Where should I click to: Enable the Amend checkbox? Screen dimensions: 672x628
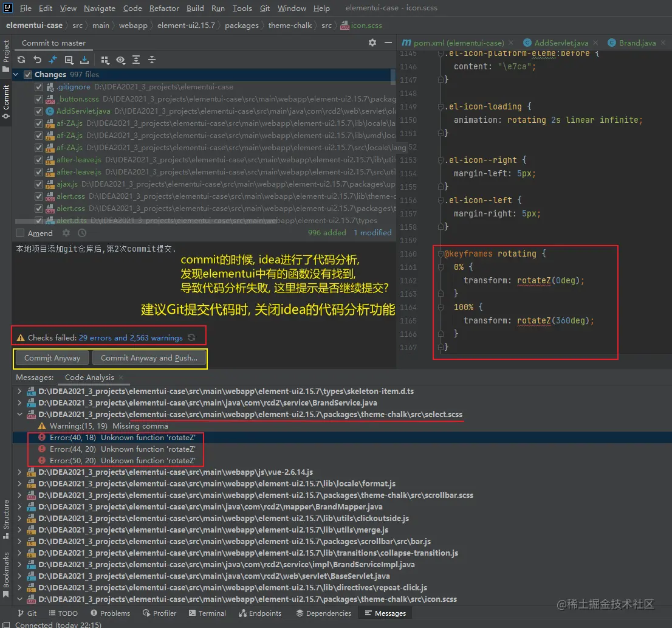tap(19, 233)
